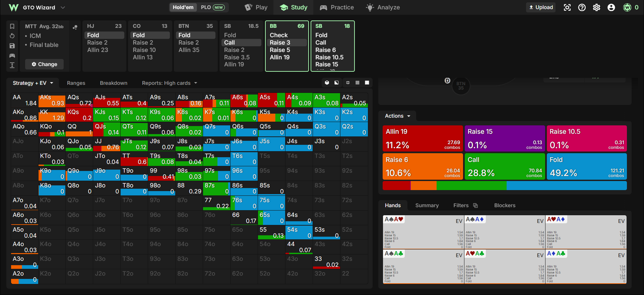Switch game type to Hold'em

tap(183, 7)
